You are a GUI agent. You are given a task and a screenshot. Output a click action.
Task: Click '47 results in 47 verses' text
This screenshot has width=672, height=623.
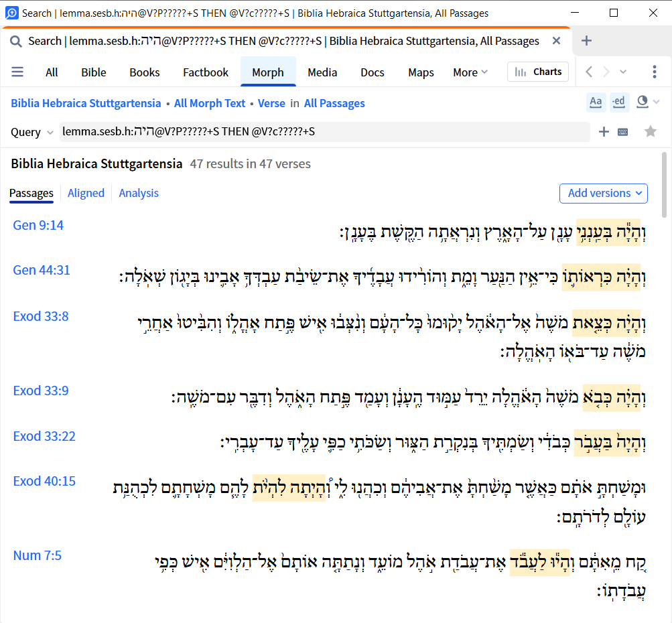click(251, 163)
